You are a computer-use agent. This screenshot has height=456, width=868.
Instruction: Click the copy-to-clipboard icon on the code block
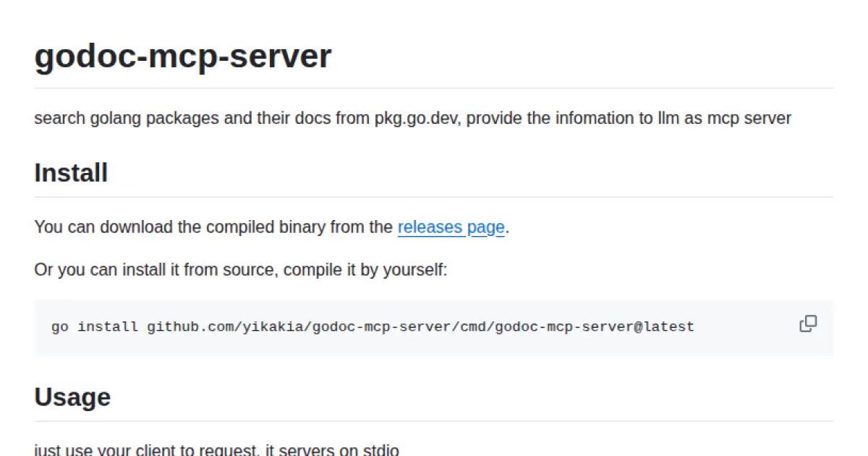coord(808,324)
